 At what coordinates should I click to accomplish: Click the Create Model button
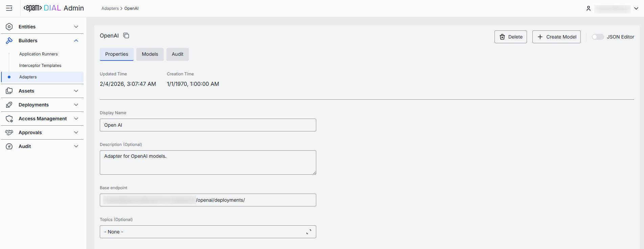[556, 37]
